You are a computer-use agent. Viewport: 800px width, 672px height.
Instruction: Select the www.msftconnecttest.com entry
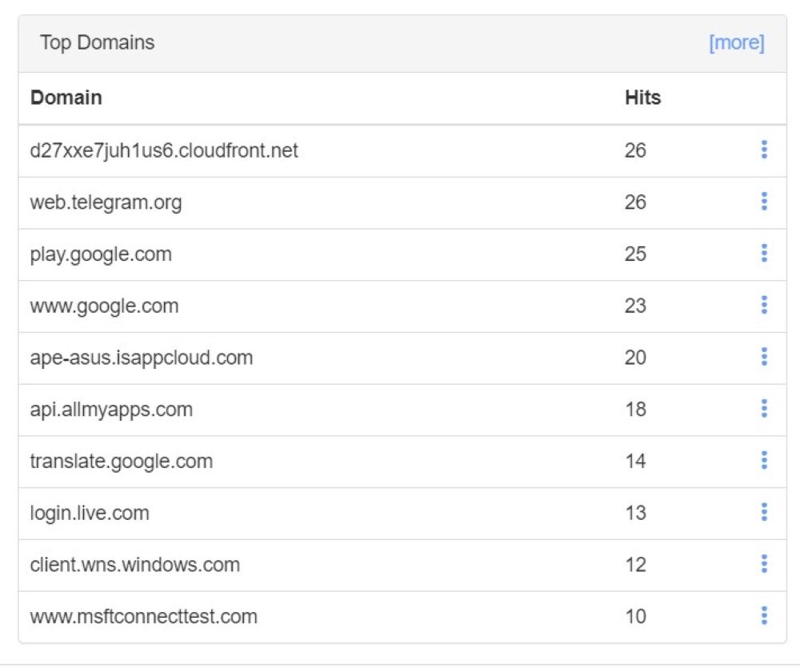[x=143, y=617]
